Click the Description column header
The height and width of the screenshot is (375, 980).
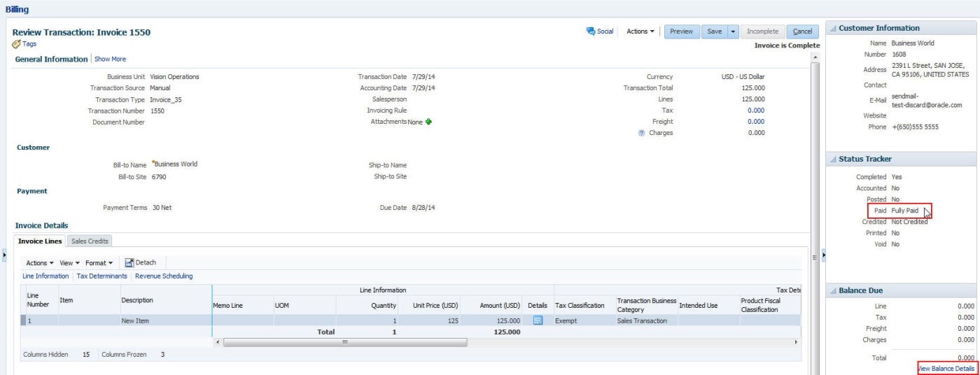[x=164, y=301]
